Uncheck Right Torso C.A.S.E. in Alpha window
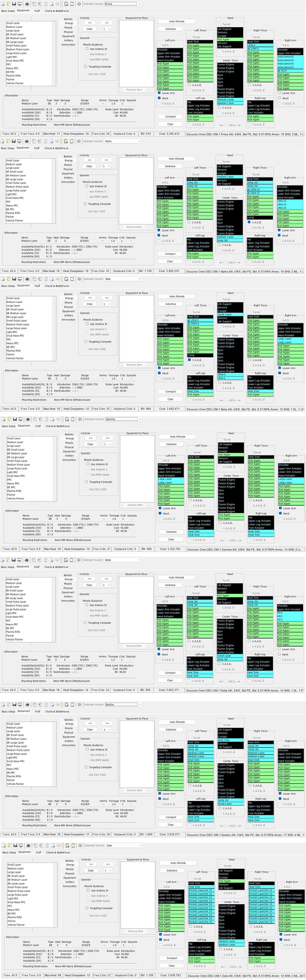 [x=249, y=222]
